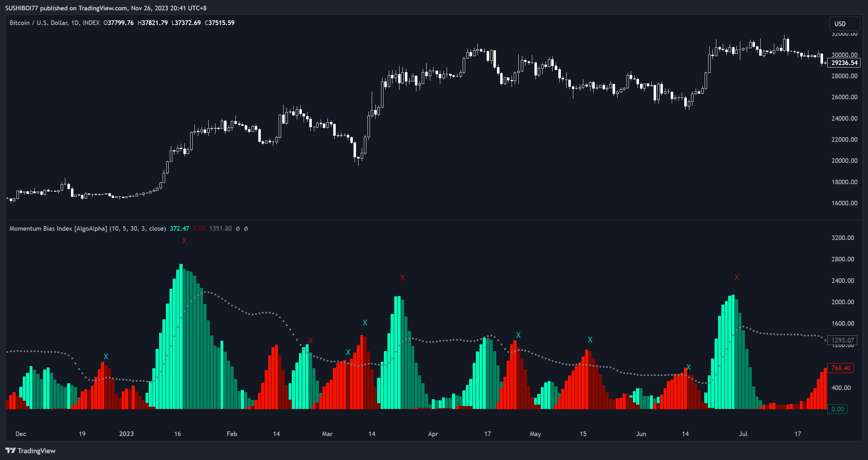
Task: Click the close price C37515.59 value
Action: click(x=219, y=23)
